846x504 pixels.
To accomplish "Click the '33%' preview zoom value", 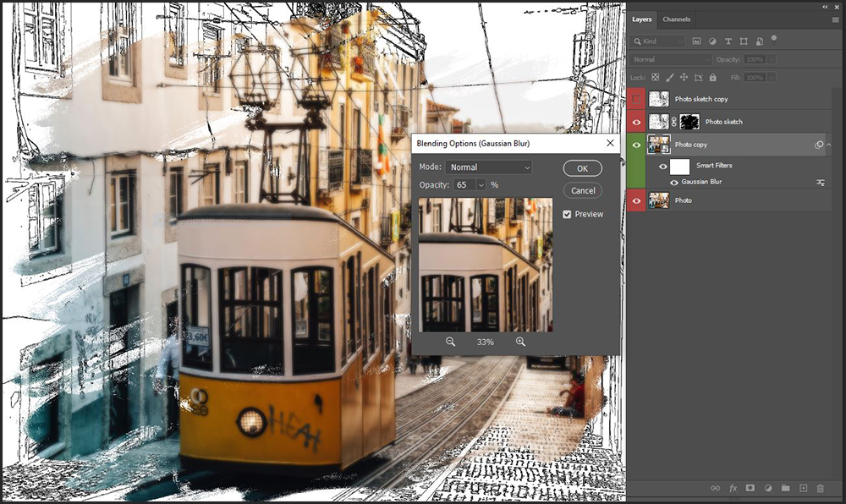I will [485, 342].
